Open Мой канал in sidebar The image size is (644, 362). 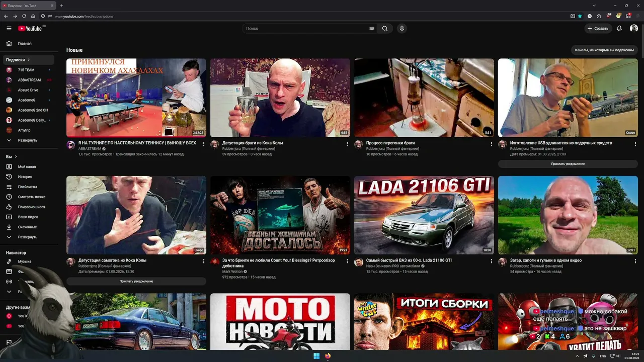[30, 167]
